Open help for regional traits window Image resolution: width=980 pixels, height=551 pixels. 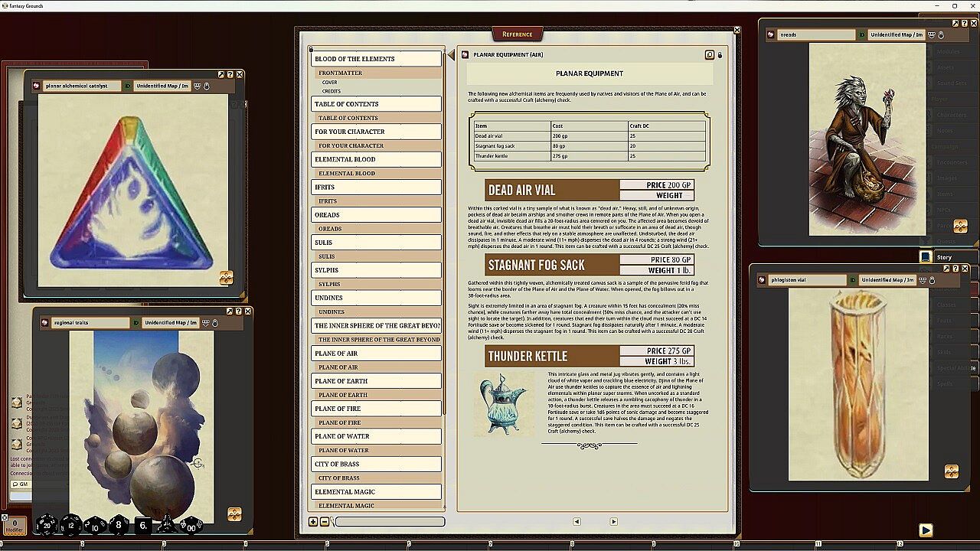[x=239, y=311]
